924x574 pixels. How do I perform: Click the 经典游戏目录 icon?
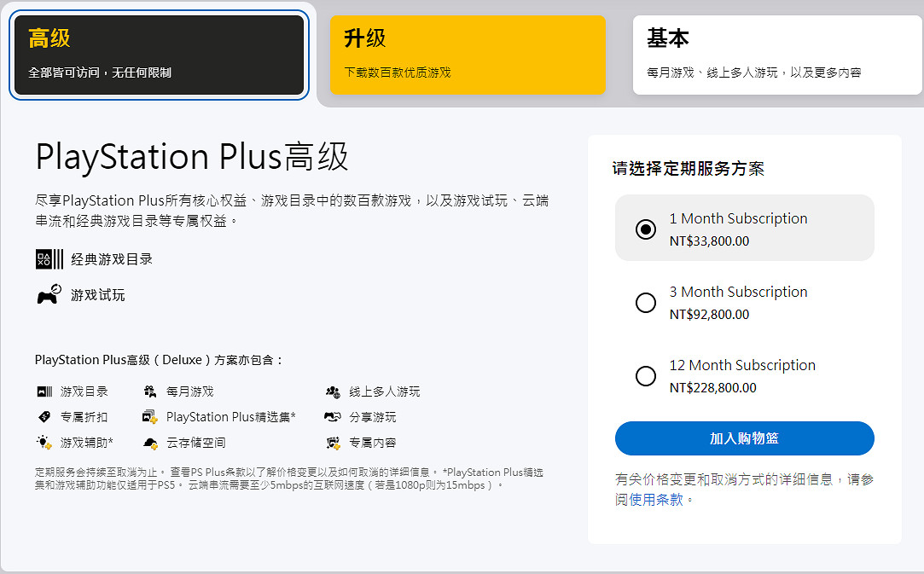[47, 259]
